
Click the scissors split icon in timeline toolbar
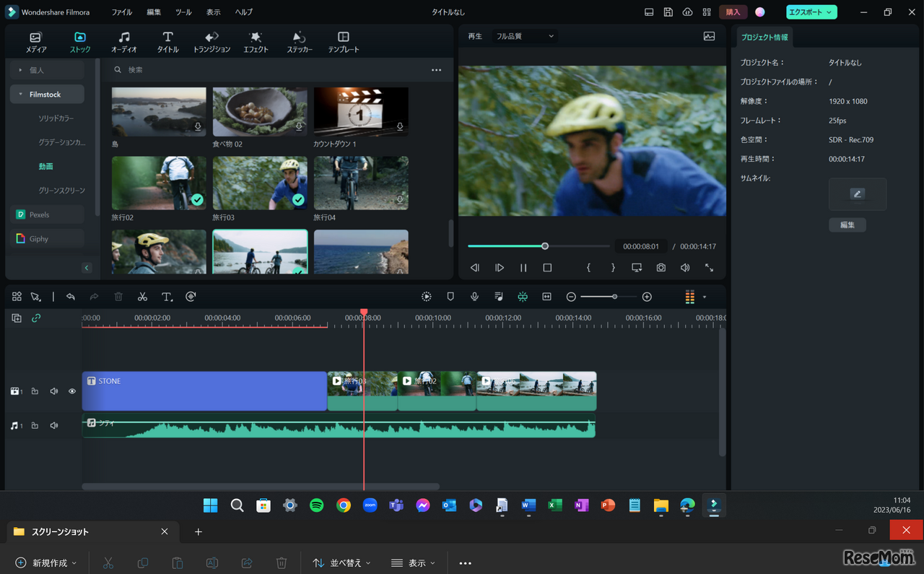point(142,297)
